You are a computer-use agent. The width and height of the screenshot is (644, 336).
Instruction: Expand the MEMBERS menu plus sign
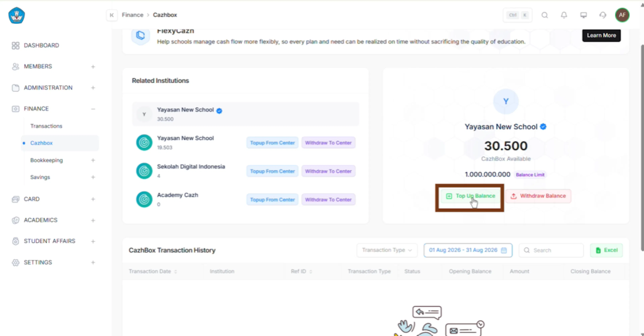point(93,67)
